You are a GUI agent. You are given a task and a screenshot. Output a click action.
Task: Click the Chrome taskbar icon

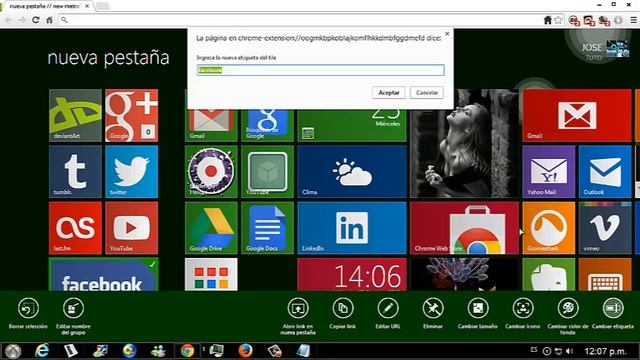[x=187, y=351]
